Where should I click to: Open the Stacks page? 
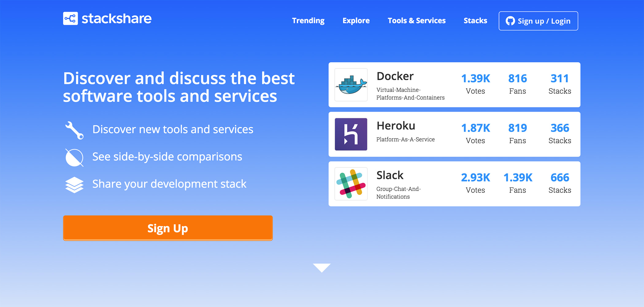coord(475,21)
